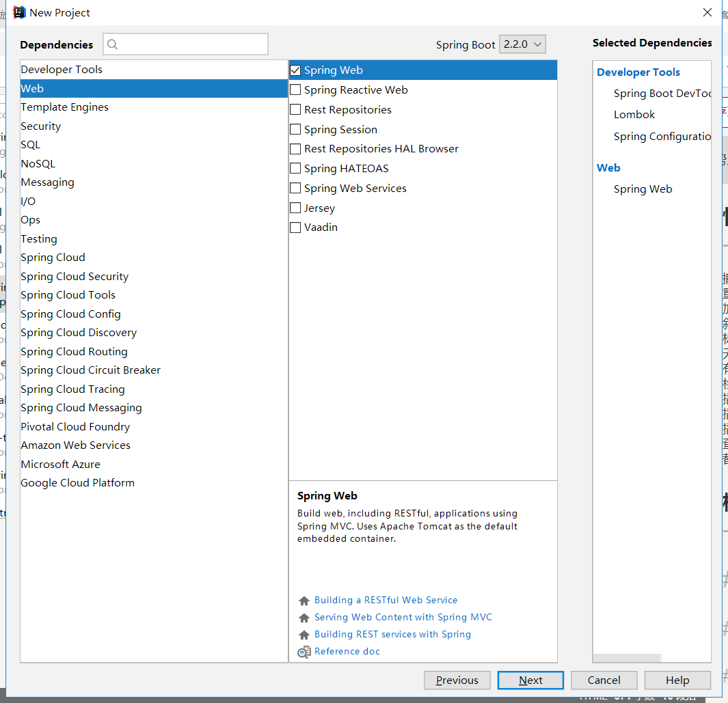Check the Spring HATEOAS checkbox
728x703 pixels.
[295, 169]
